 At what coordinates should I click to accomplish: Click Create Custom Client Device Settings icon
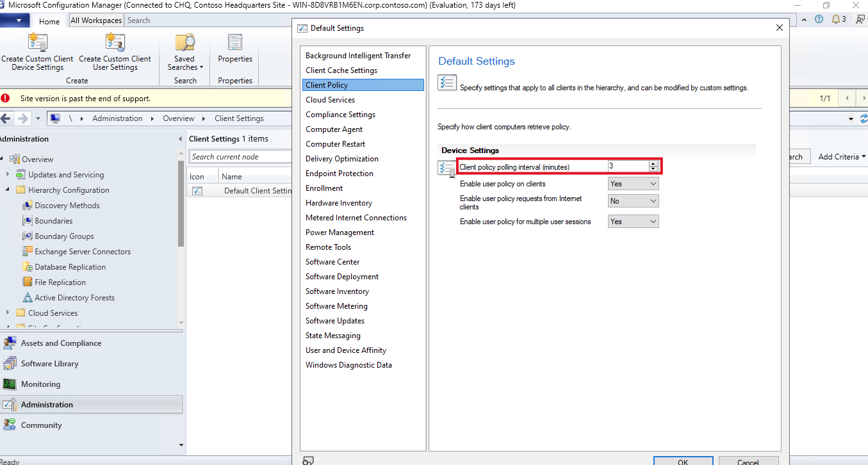(37, 42)
